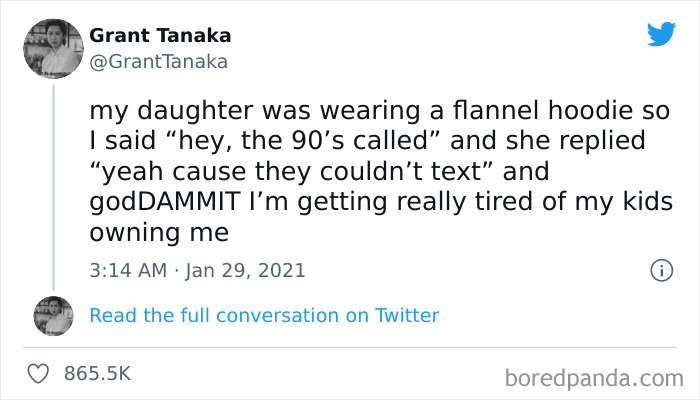Like the tweet with the heart icon
700x400 pixels.
(39, 373)
